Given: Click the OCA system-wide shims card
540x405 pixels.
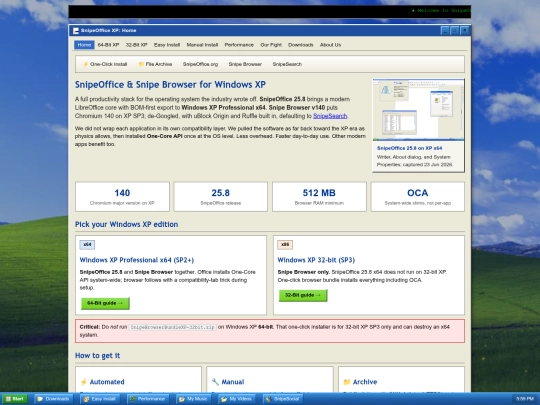Looking at the screenshot, I should coord(418,197).
